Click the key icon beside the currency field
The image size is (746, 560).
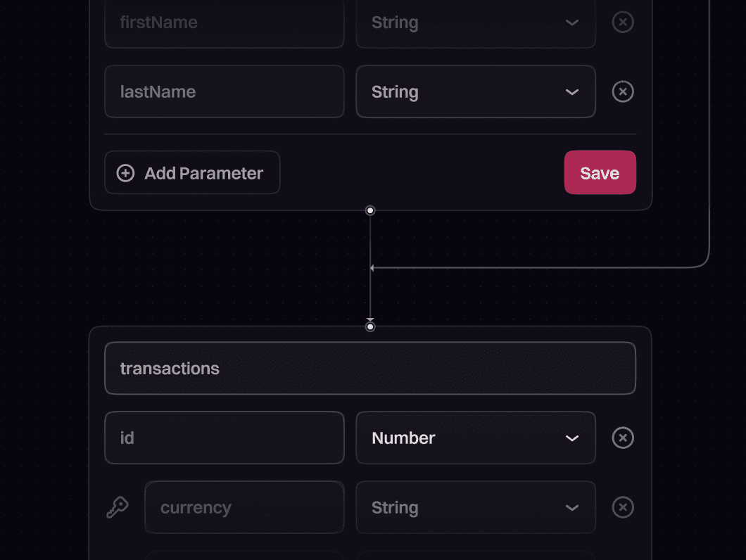[118, 507]
